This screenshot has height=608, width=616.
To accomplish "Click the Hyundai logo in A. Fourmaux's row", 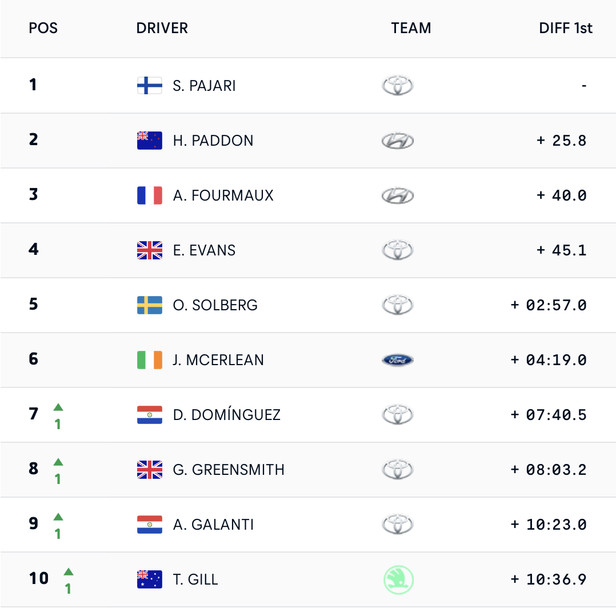I will pos(398,196).
